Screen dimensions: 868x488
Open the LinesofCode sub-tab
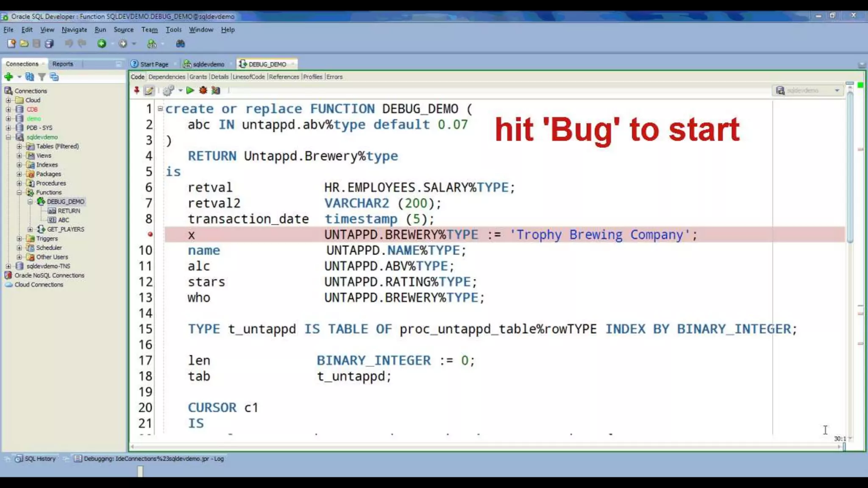[x=249, y=77]
